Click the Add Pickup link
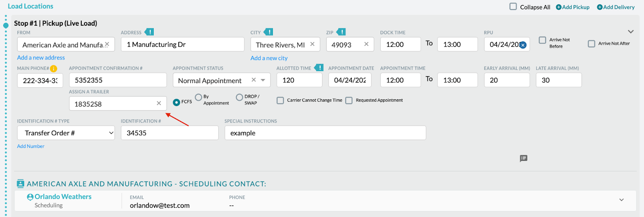This screenshot has height=217, width=644. (572, 7)
